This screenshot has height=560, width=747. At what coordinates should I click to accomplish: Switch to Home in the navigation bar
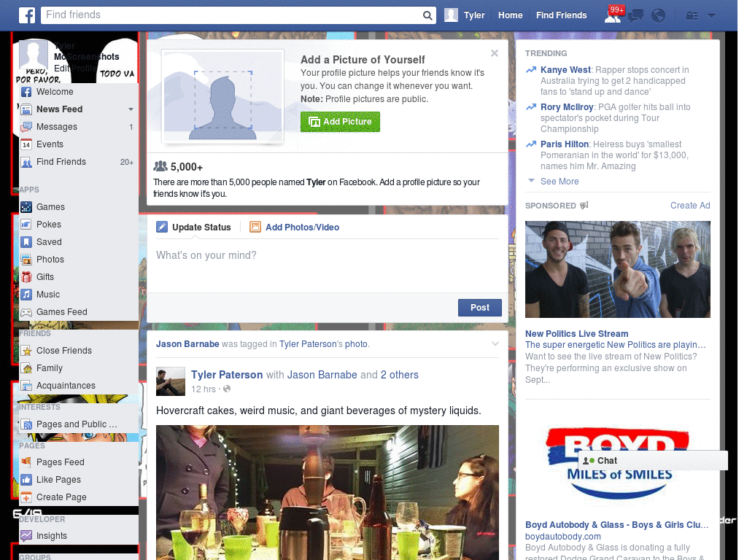pos(510,15)
